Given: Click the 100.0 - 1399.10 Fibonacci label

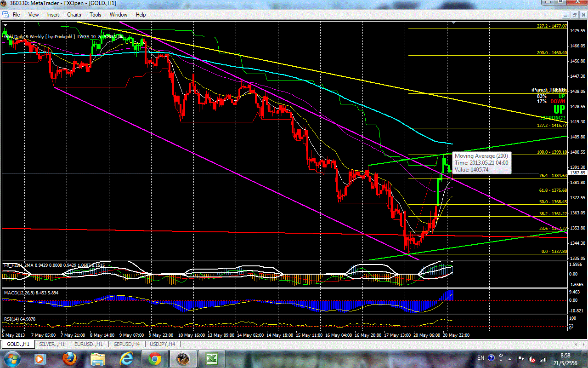Looking at the screenshot, I should click(552, 152).
